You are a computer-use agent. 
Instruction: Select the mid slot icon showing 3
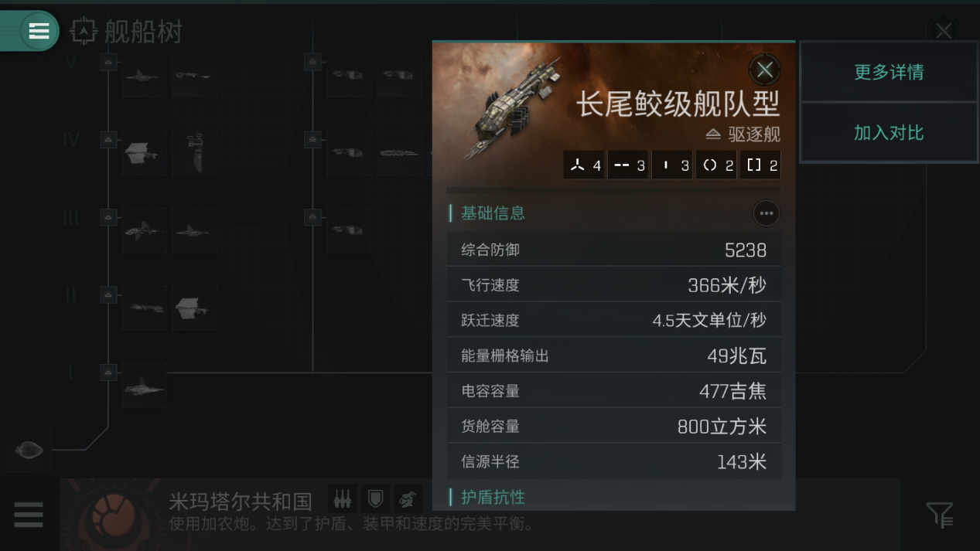627,165
